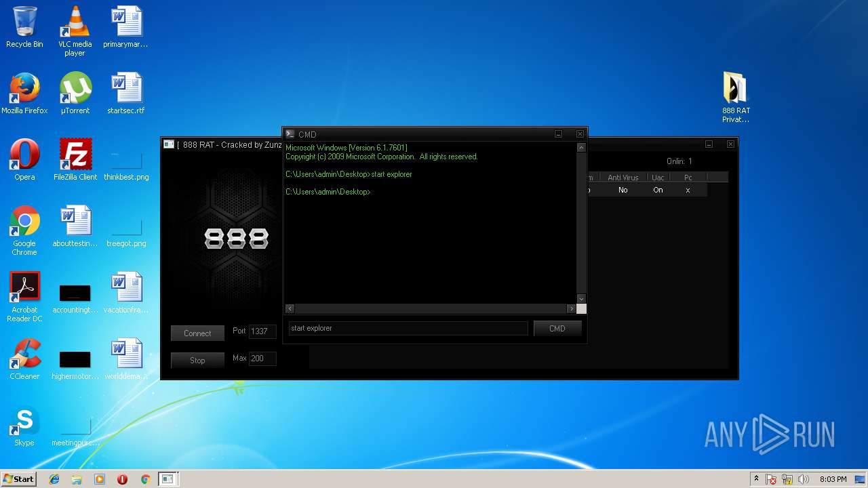Minimize the CMD window
Image resolution: width=868 pixels, height=488 pixels.
point(559,134)
